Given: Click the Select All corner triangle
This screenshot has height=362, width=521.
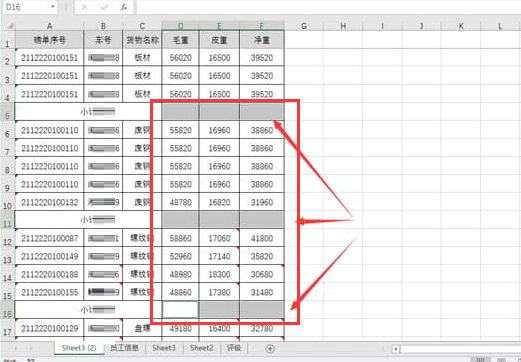Looking at the screenshot, I should pos(10,25).
